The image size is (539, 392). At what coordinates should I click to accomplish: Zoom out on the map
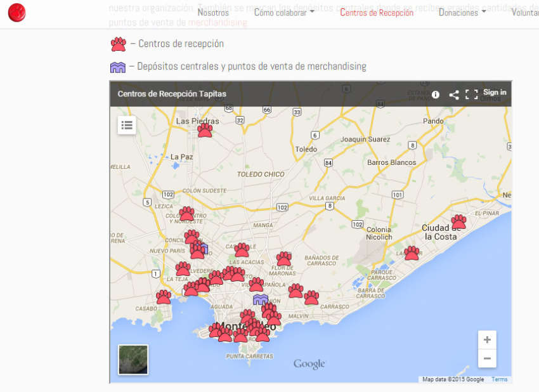487,358
